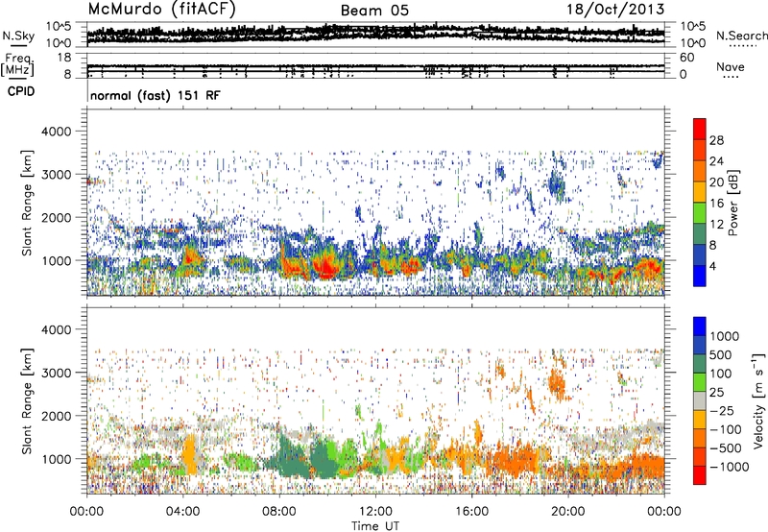
Task: Click the yellow velocity column near 04:15 UT
Action: pos(189,456)
